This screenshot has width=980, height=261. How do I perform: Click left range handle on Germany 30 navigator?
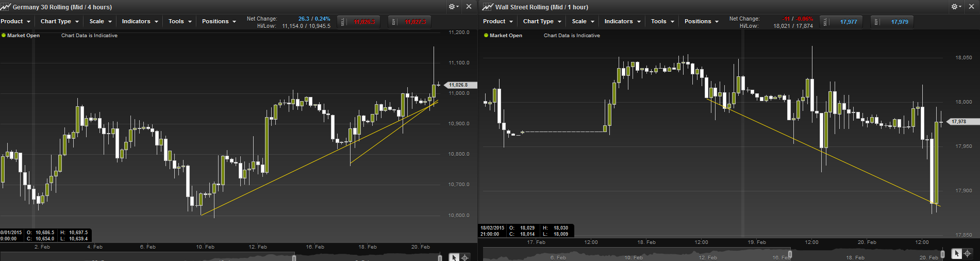coord(294,257)
